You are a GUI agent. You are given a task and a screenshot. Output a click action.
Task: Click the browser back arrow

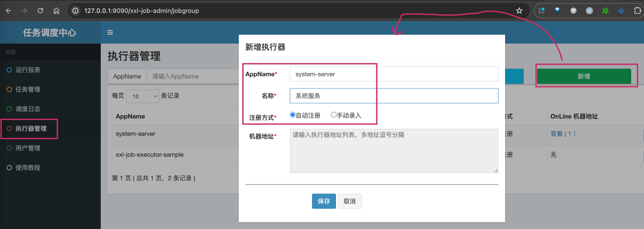coord(9,11)
